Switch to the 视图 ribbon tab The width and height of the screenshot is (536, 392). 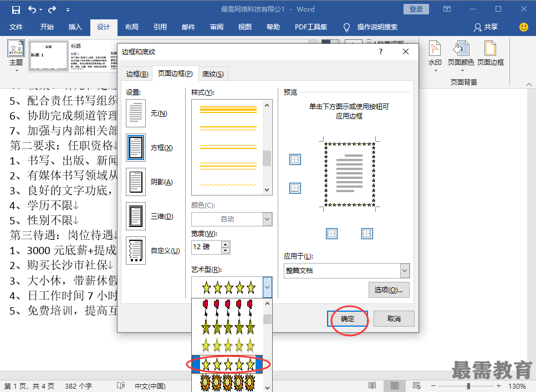(x=245, y=27)
